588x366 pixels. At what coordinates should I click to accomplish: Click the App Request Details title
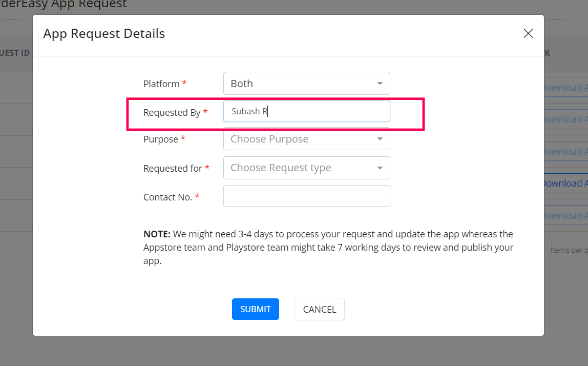tap(104, 34)
